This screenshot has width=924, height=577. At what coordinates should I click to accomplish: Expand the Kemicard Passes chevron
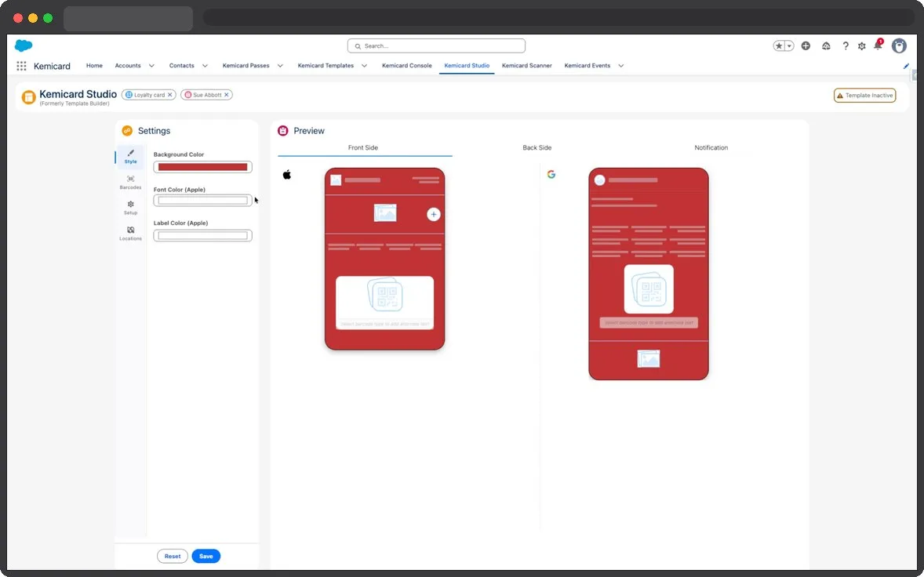pos(280,65)
